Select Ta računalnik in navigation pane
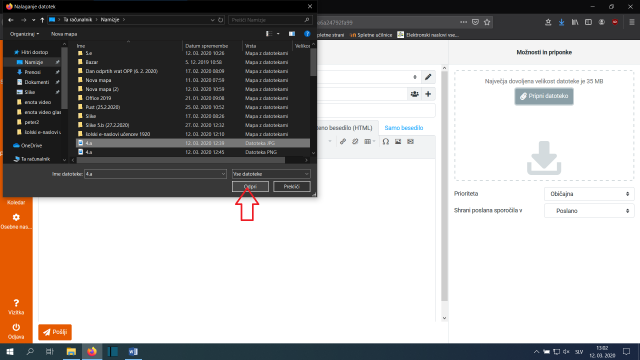 (x=35, y=159)
